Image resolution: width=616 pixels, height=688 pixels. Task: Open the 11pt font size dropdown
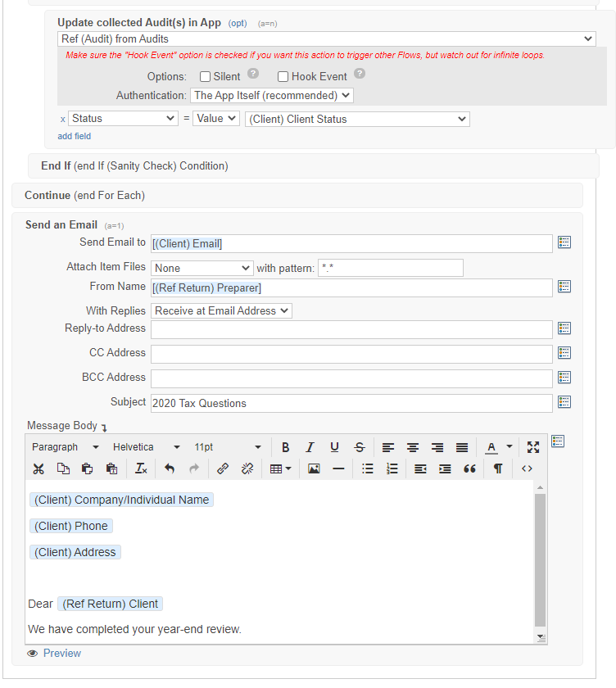pos(227,447)
